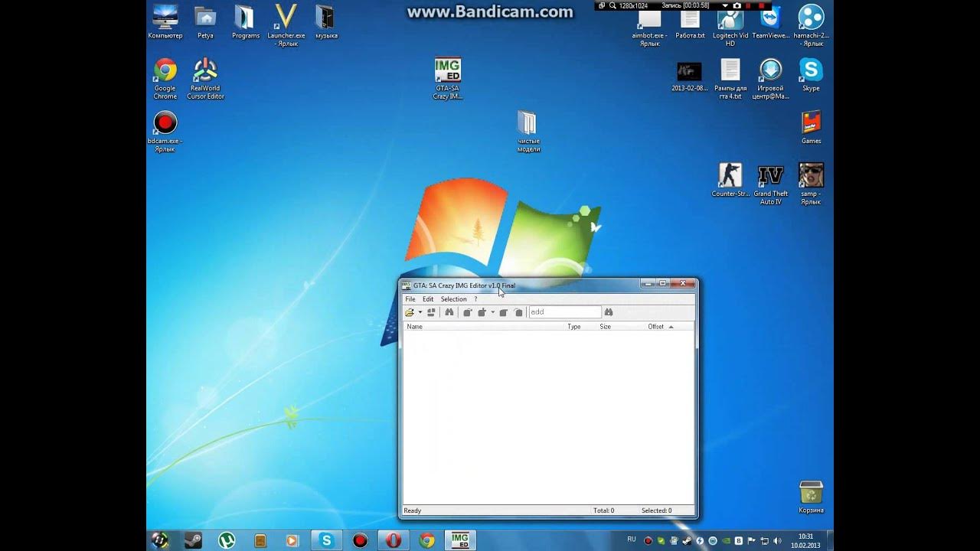The image size is (980, 551).
Task: Click the Opera taskbar icon
Action: click(394, 540)
